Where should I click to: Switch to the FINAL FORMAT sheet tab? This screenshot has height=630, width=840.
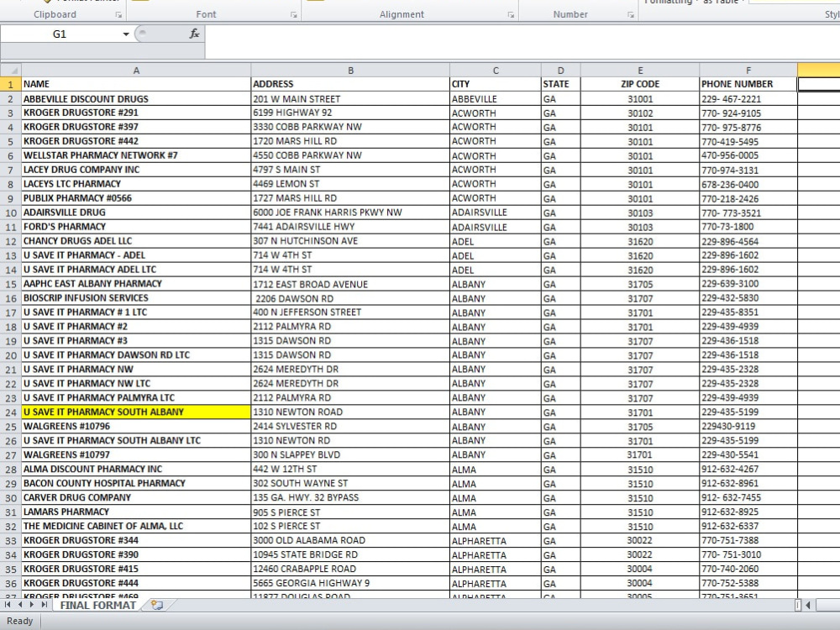pos(98,605)
